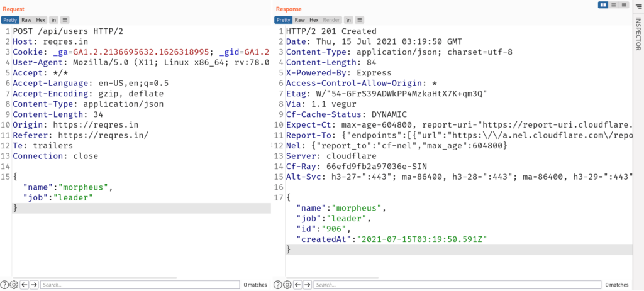Click Request 'Content-Type: application/json' line
The image size is (644, 291).
pyautogui.click(x=88, y=104)
